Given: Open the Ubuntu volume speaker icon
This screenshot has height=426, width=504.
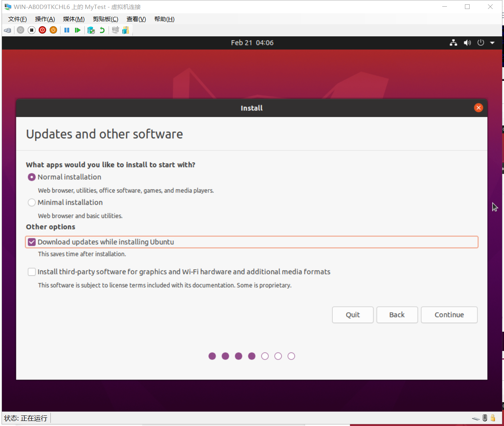Looking at the screenshot, I should pyautogui.click(x=467, y=43).
